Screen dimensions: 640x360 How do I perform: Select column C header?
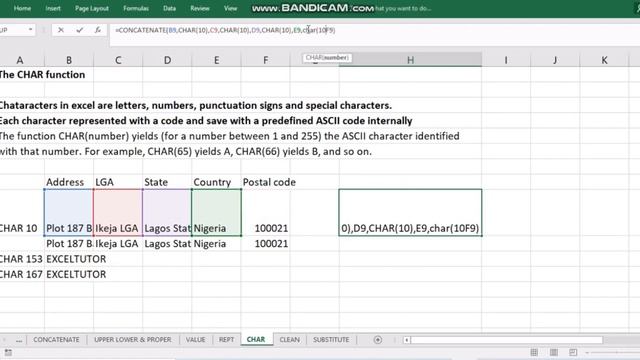click(118, 60)
